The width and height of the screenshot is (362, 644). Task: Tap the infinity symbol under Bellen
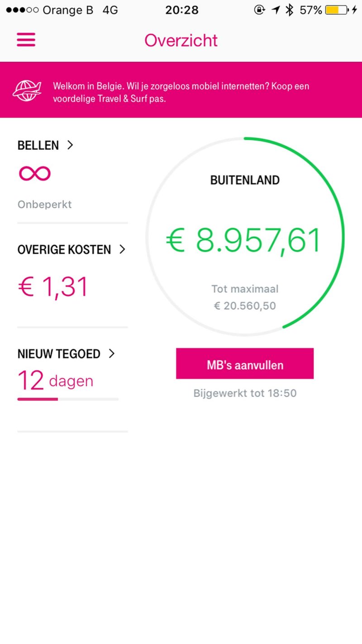tap(34, 173)
